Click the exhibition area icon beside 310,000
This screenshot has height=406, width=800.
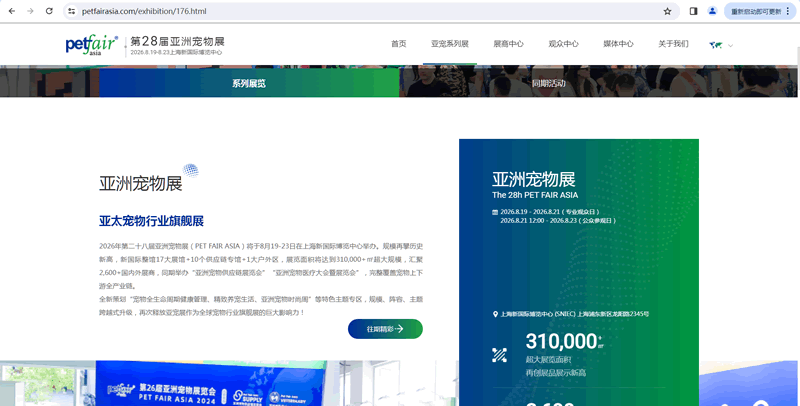click(x=500, y=354)
